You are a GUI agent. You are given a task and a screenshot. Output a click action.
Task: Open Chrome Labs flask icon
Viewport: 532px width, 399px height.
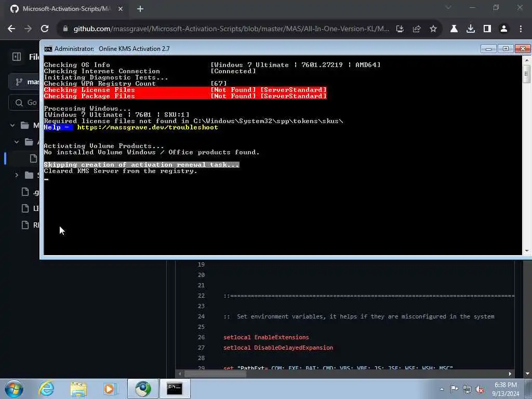[x=454, y=29]
